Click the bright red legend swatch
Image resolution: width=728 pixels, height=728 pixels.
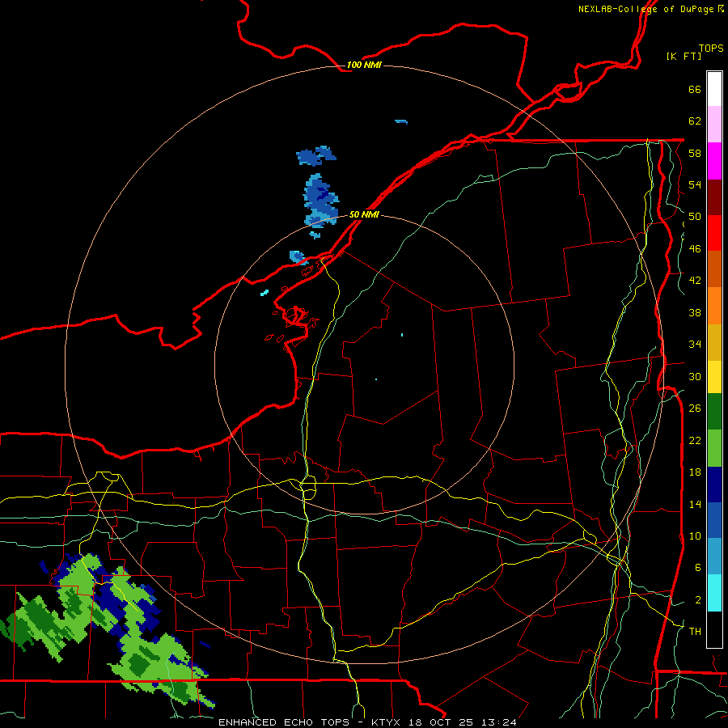pos(714,233)
